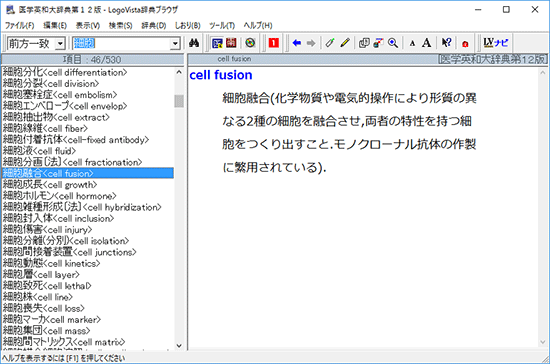Image resolution: width=550 pixels, height=364 pixels.
Task: Select the green-tipped marker tool icon
Action: tap(330, 43)
